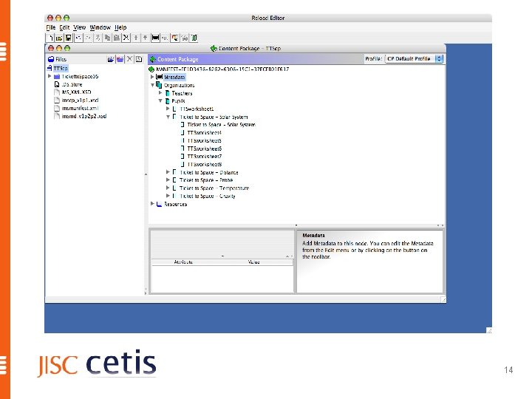Click the new folder icon in Files panel
The height and width of the screenshot is (399, 532).
pyautogui.click(x=120, y=59)
